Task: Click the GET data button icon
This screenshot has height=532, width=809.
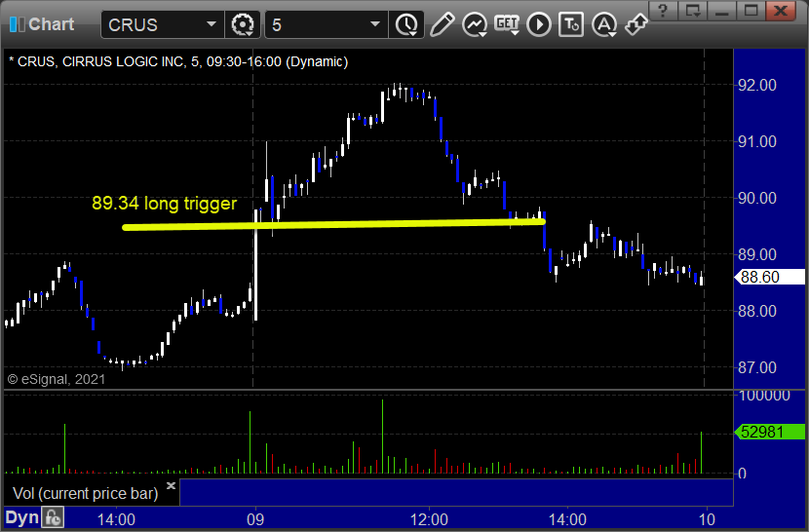Action: point(507,24)
